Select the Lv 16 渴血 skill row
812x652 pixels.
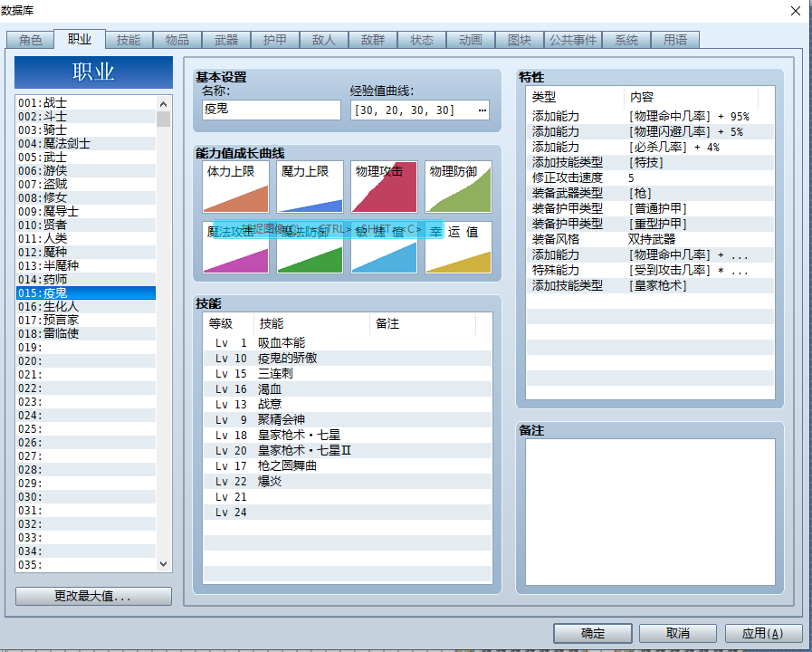[x=348, y=388]
